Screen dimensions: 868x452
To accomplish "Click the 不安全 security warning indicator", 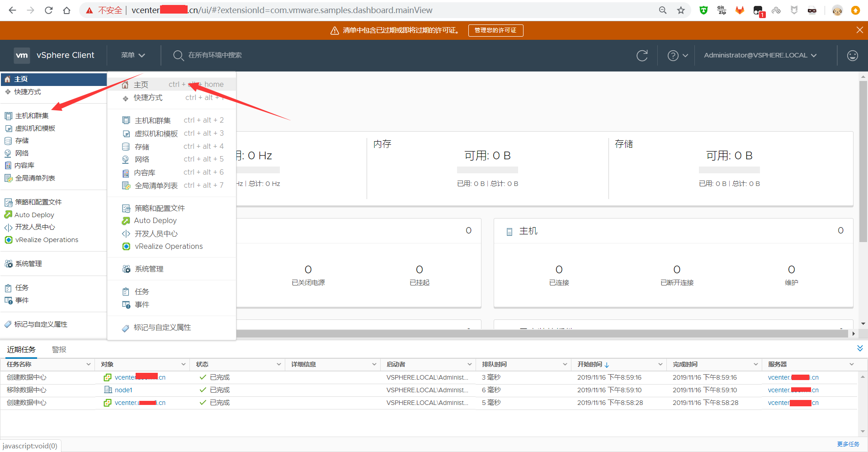I will tap(104, 10).
